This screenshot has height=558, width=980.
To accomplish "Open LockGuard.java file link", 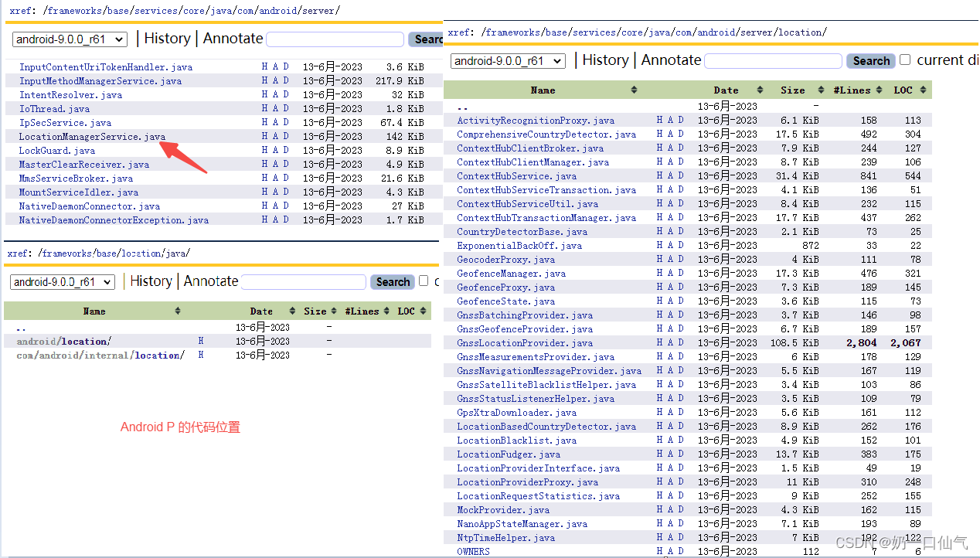I will tap(57, 151).
